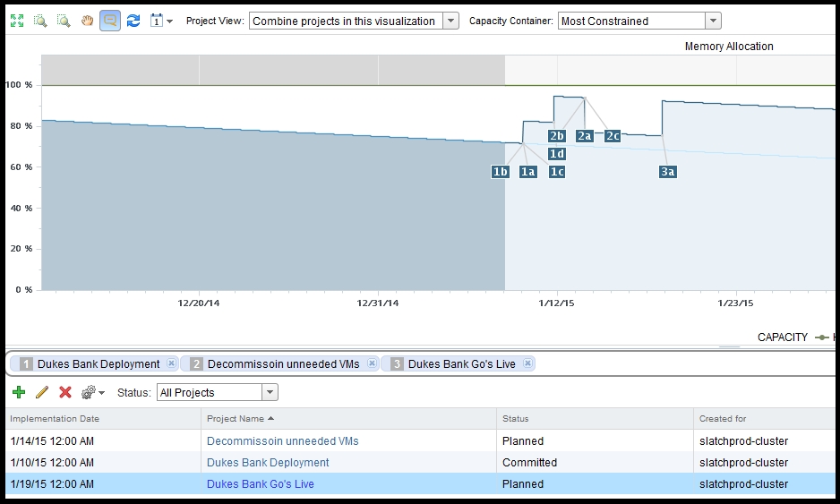This screenshot has width=840, height=504.
Task: Select the zoom-out magnifier tool
Action: [x=64, y=21]
